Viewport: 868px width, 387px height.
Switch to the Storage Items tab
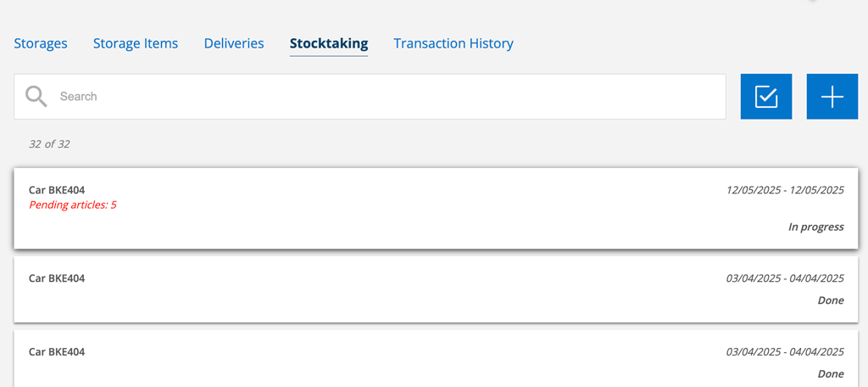coord(136,43)
